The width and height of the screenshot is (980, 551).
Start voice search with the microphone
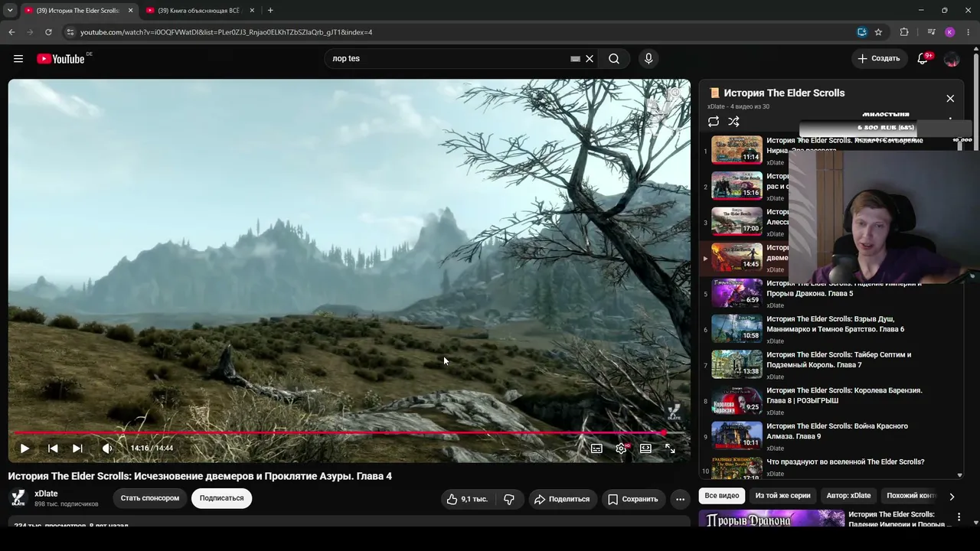648,59
